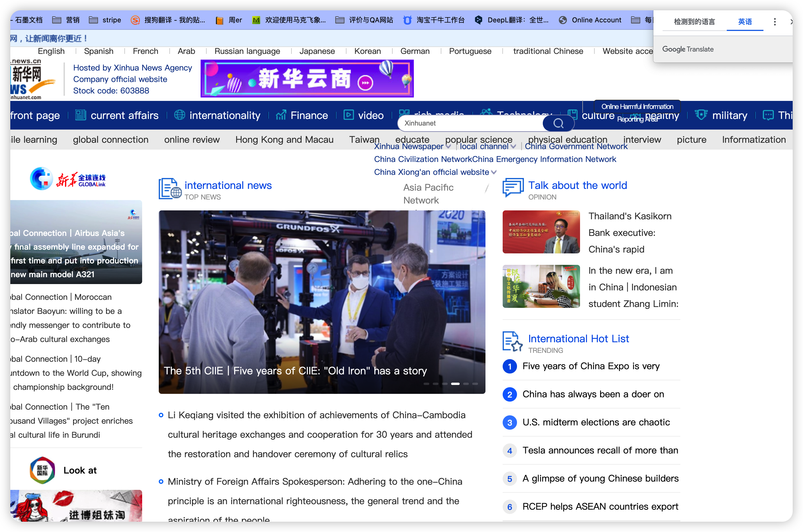Screen dimensions: 803x532
Task: Click the internationality globe icon
Action: [x=179, y=115]
